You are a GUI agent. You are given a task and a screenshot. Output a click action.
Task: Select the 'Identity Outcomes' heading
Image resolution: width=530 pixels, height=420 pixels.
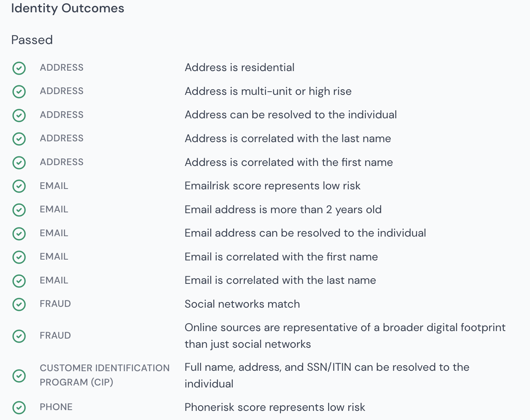click(68, 8)
